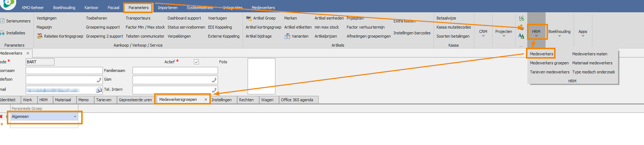Click the phone icon in Tel. Intern field
The width and height of the screenshot is (644, 145).
[214, 90]
